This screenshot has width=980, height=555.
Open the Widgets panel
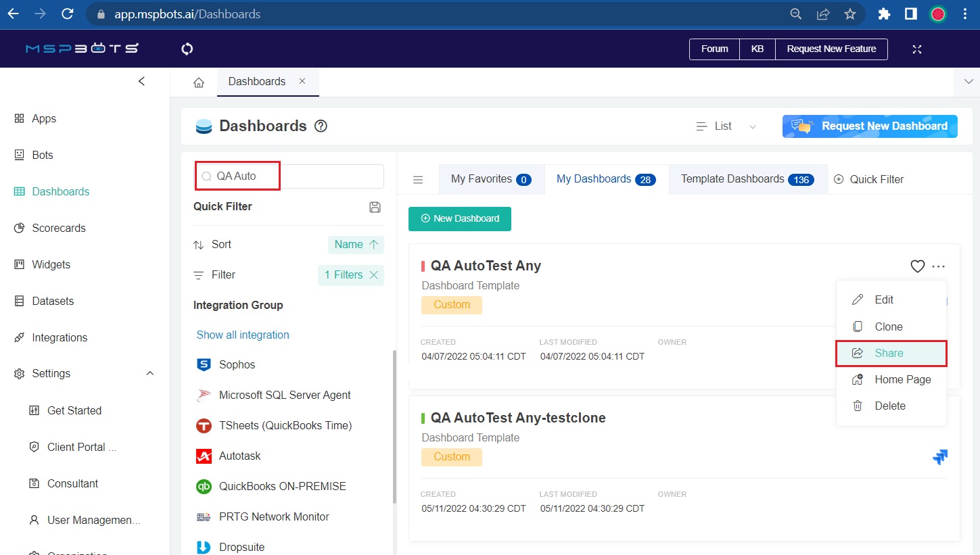point(51,264)
